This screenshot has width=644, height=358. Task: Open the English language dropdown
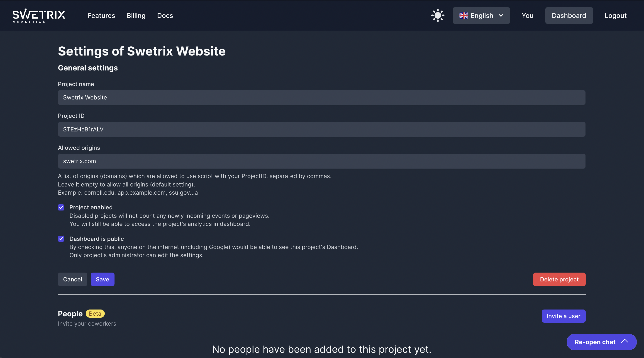click(x=481, y=15)
